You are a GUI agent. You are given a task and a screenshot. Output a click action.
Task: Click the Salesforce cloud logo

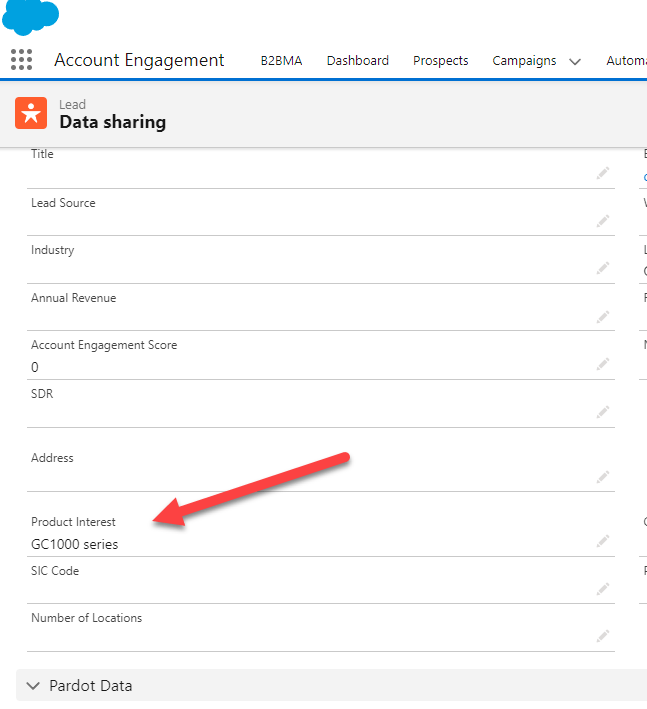tap(30, 17)
